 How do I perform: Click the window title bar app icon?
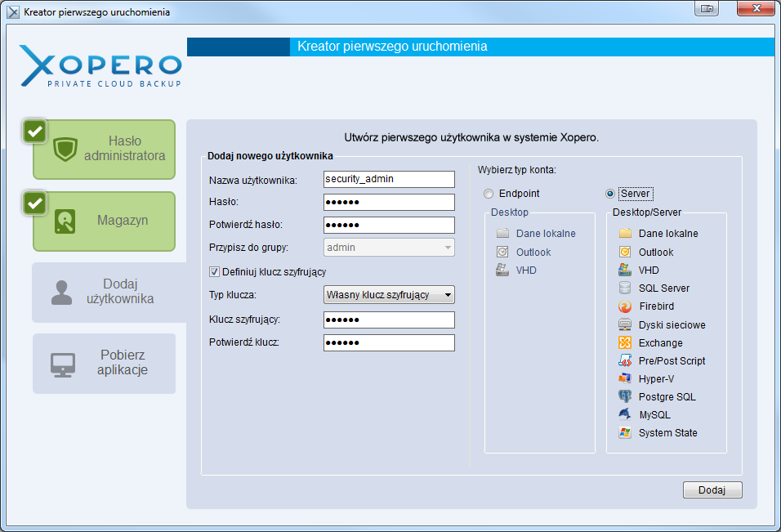[x=13, y=12]
